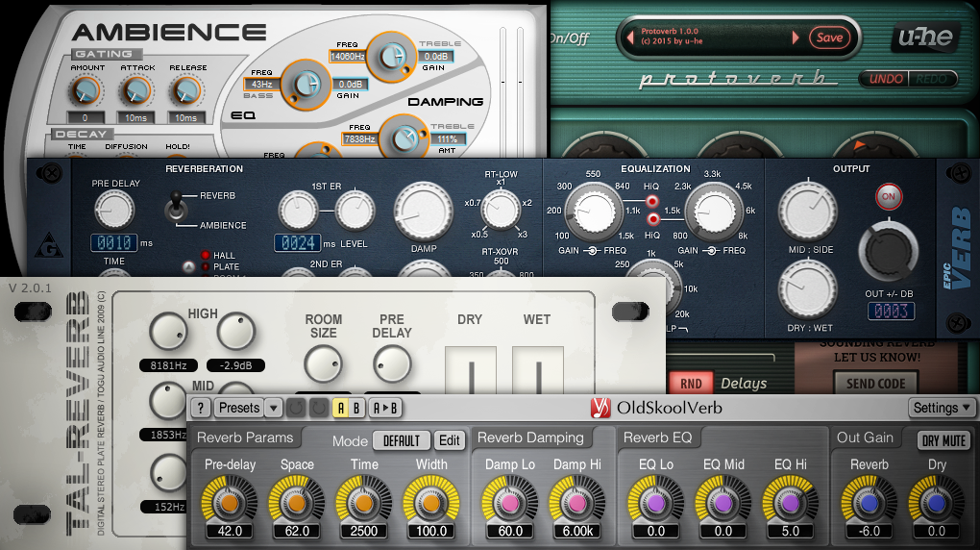Select state A in OldSkoolVerb

[x=341, y=408]
